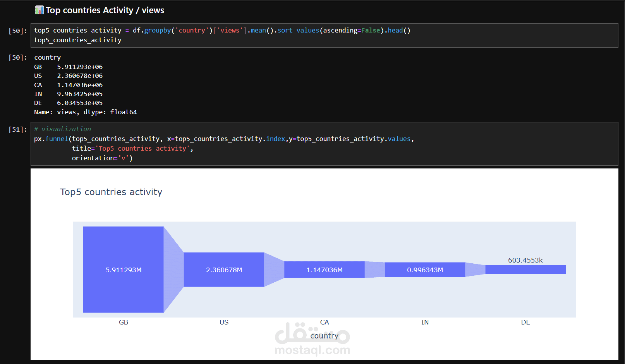Select the 'Top countries Activity / views' heading
Screen dimensions: 625x364
tap(105, 10)
